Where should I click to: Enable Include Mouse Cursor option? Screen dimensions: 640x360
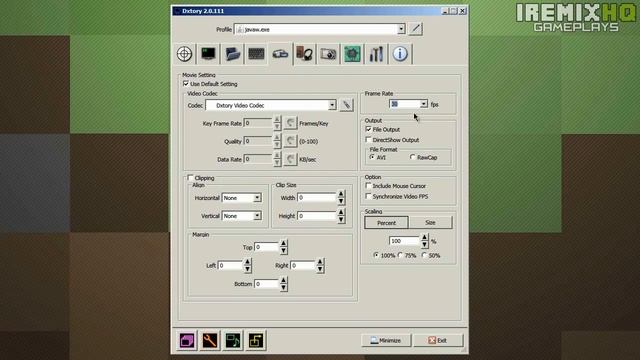[x=369, y=186]
